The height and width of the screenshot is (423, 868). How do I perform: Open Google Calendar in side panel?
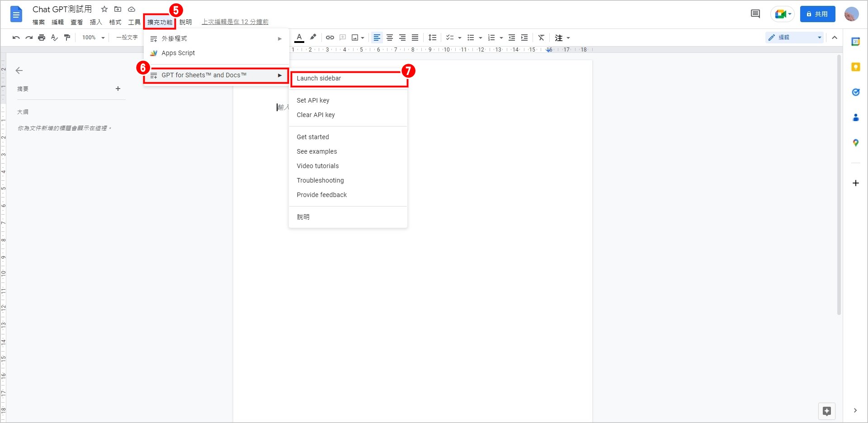(x=855, y=42)
